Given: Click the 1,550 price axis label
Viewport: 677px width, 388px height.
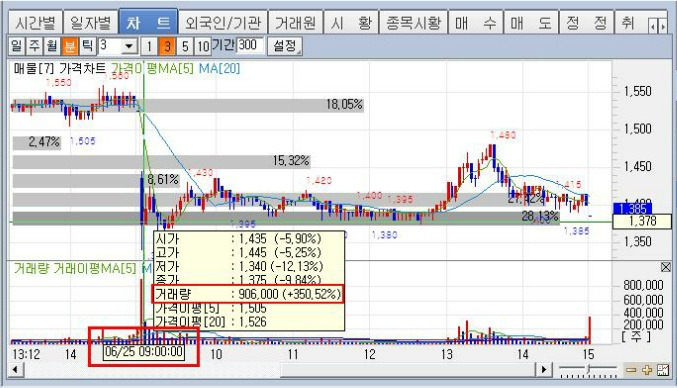Looking at the screenshot, I should 637,91.
